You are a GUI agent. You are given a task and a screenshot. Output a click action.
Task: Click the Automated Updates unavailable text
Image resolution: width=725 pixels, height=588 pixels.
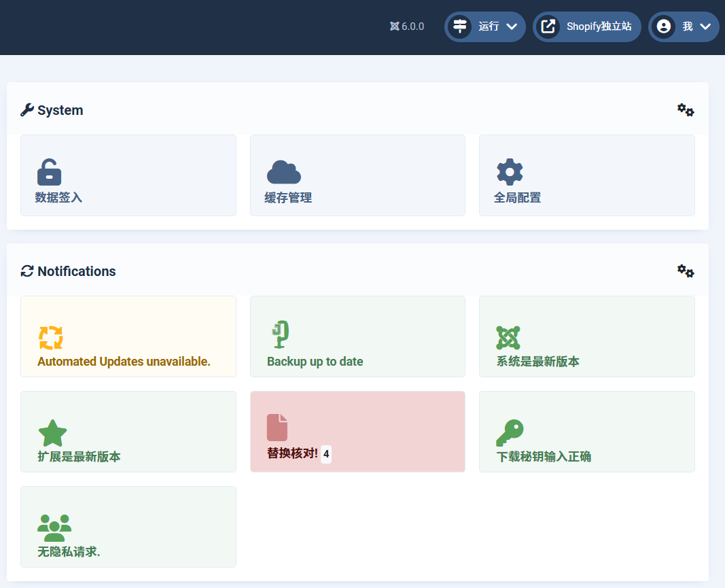(x=124, y=362)
